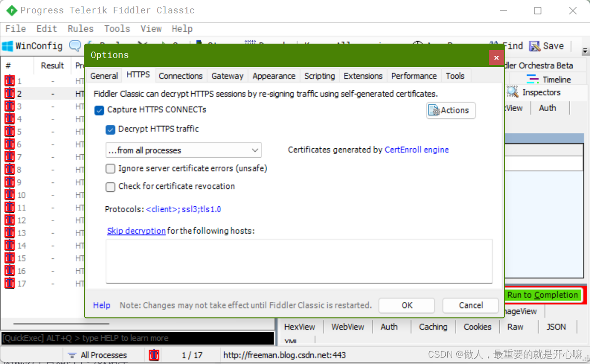Open the File menu
The image size is (590, 364).
click(x=15, y=29)
